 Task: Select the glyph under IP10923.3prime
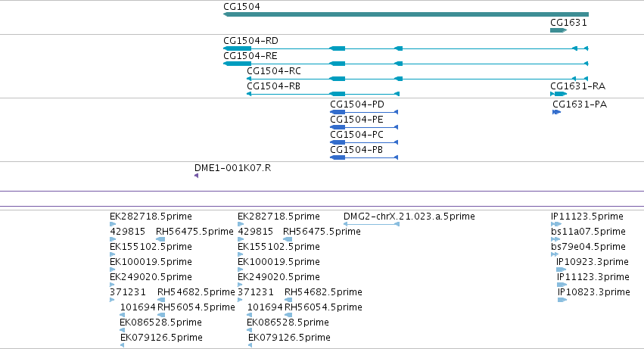pyautogui.click(x=561, y=270)
